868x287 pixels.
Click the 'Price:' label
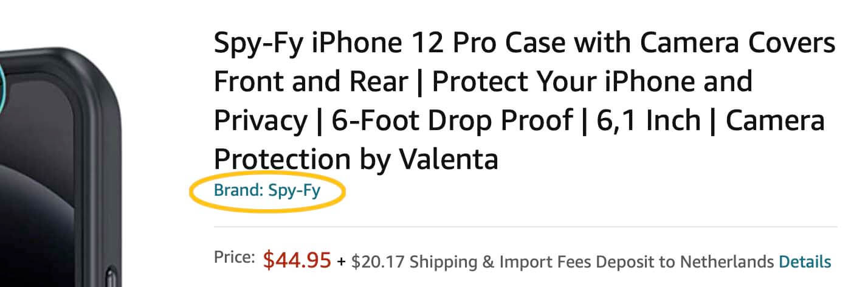pos(235,257)
